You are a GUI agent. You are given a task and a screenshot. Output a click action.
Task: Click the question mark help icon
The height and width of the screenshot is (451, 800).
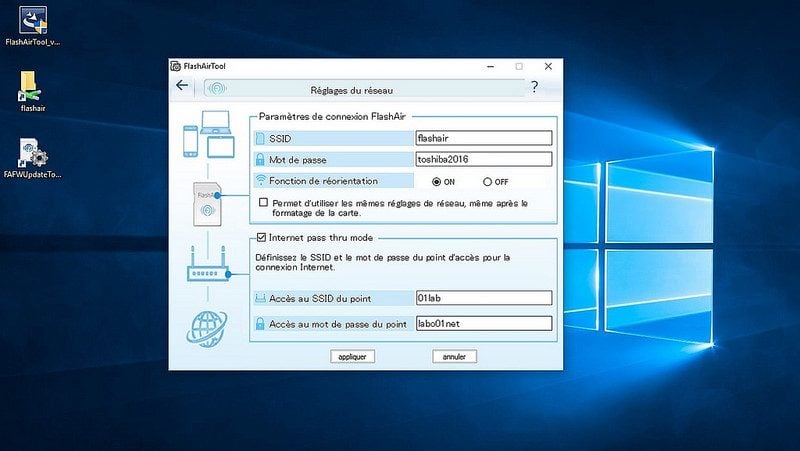[534, 87]
